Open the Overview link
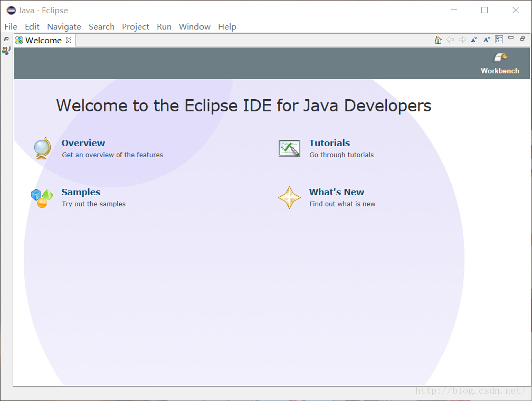 [x=83, y=143]
